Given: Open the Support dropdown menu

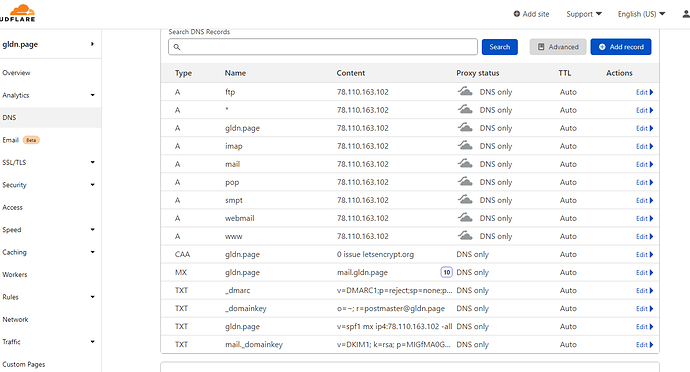Looking at the screenshot, I should (584, 14).
